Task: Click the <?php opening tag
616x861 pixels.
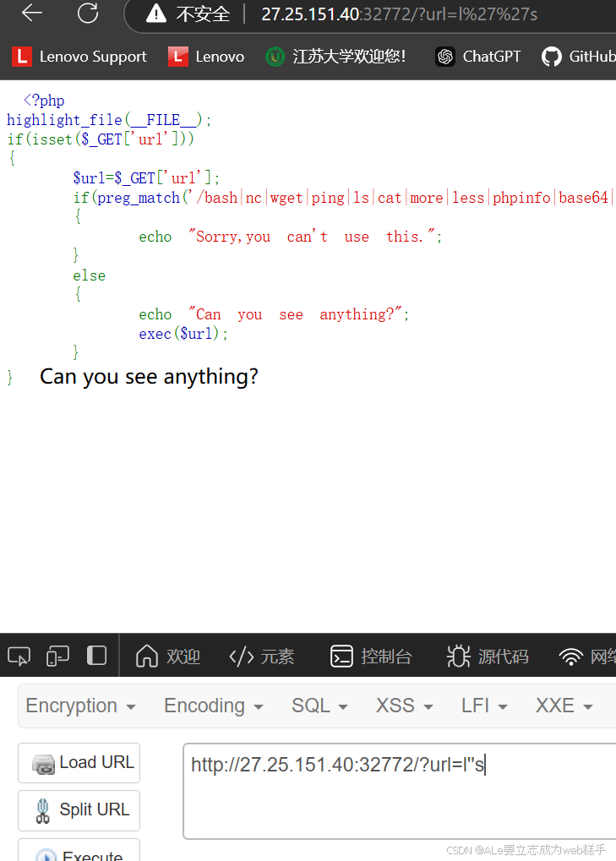Action: [x=44, y=101]
